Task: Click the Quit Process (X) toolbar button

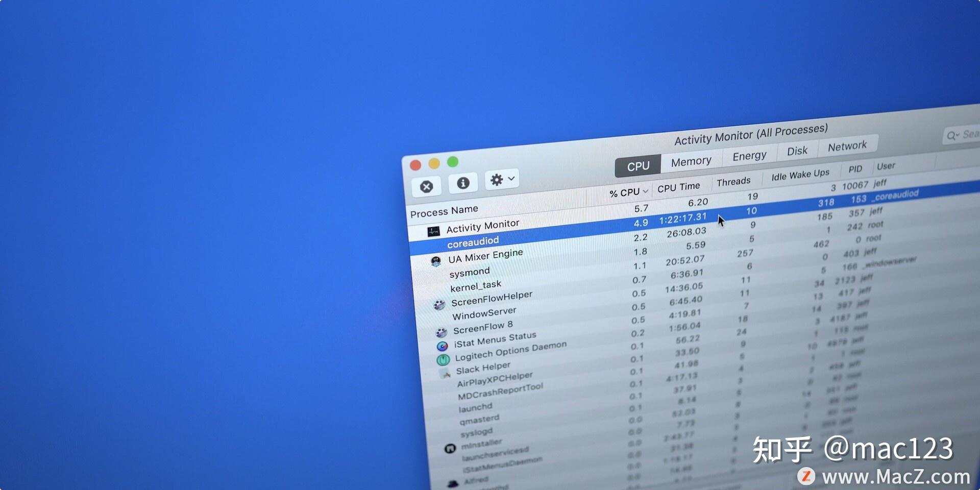Action: [427, 187]
